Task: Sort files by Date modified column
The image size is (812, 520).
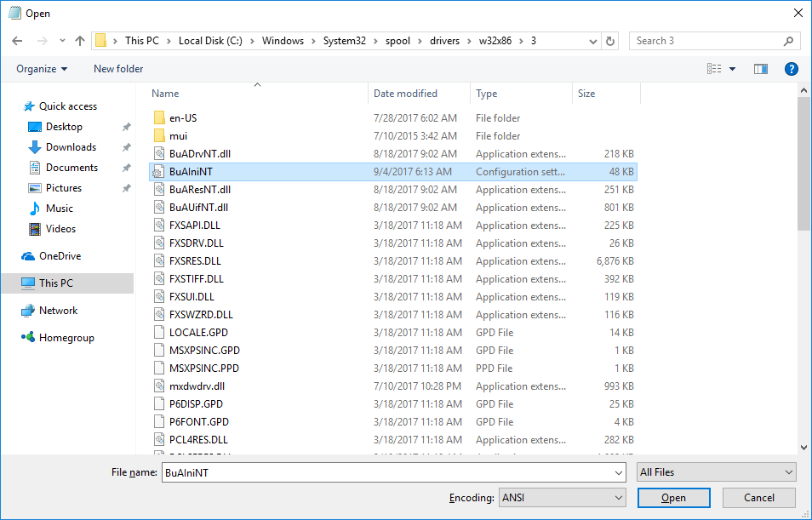Action: click(405, 94)
